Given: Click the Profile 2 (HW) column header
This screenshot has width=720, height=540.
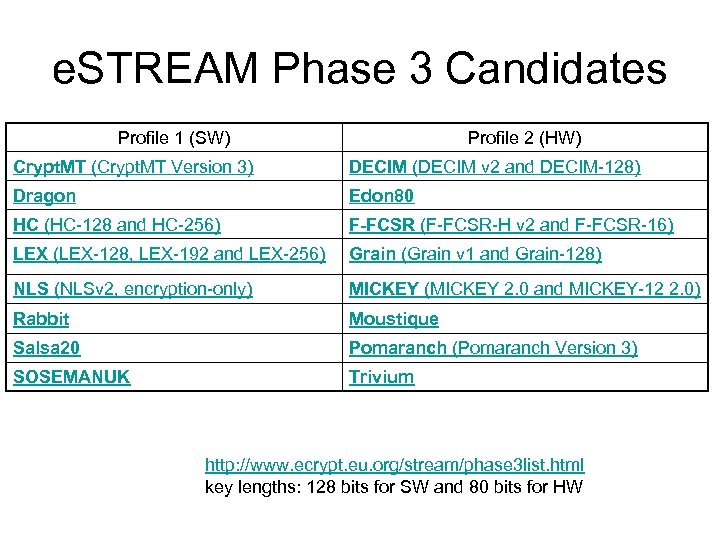Looking at the screenshot, I should (x=524, y=138).
